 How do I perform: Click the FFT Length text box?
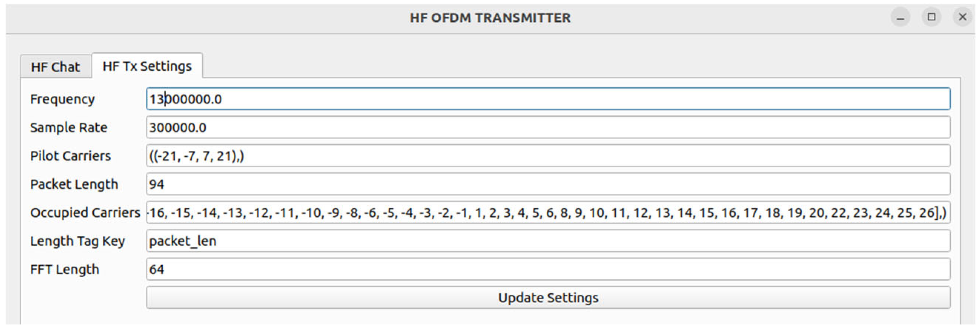[x=548, y=270]
